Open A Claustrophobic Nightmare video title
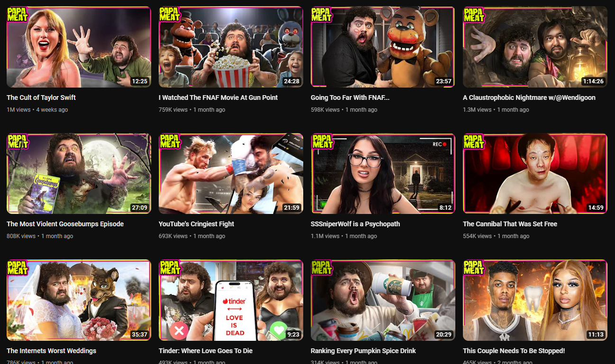 pos(529,98)
